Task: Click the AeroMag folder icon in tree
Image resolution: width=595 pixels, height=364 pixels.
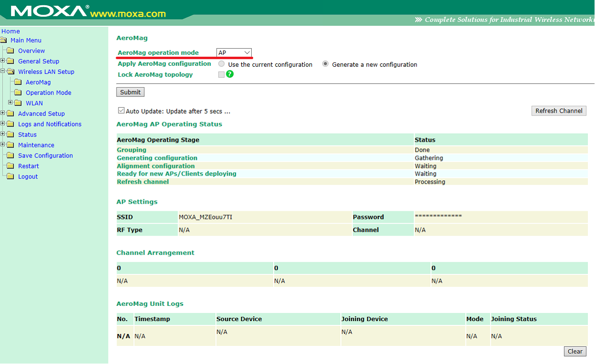Action: pos(18,82)
